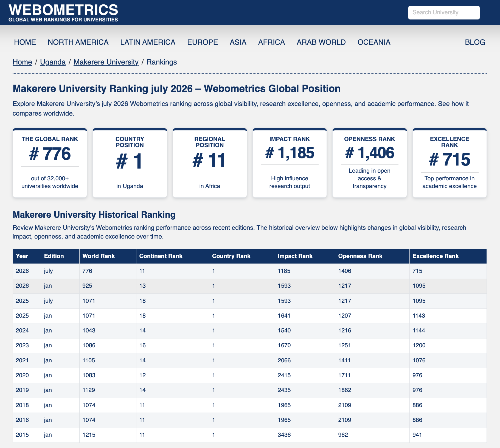Click the Impact Rank column header

[x=305, y=256]
